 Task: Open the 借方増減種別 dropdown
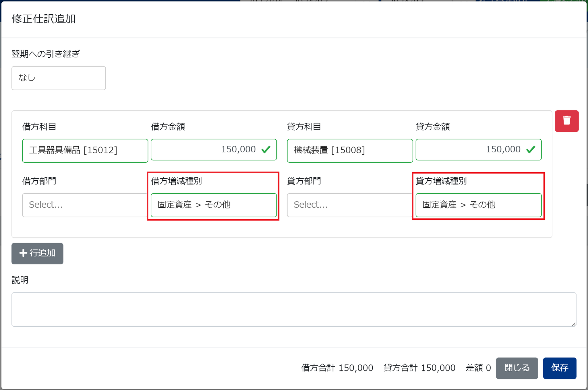coord(214,205)
